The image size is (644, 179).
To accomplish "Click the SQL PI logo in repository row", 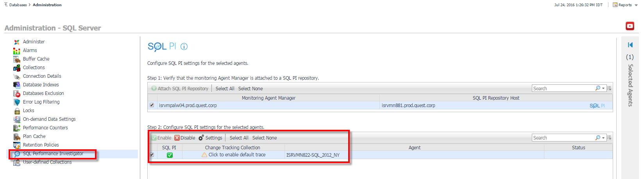I will click(597, 106).
